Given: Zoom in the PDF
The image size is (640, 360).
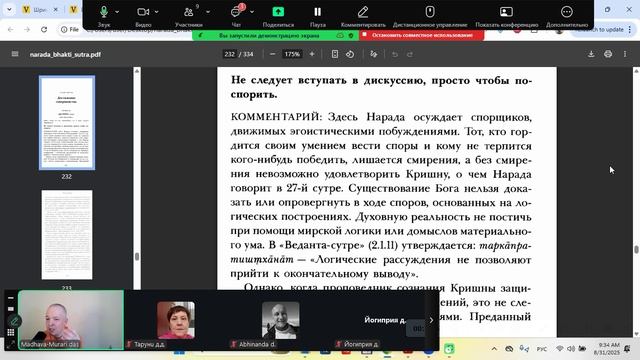Looking at the screenshot, I should (x=312, y=54).
